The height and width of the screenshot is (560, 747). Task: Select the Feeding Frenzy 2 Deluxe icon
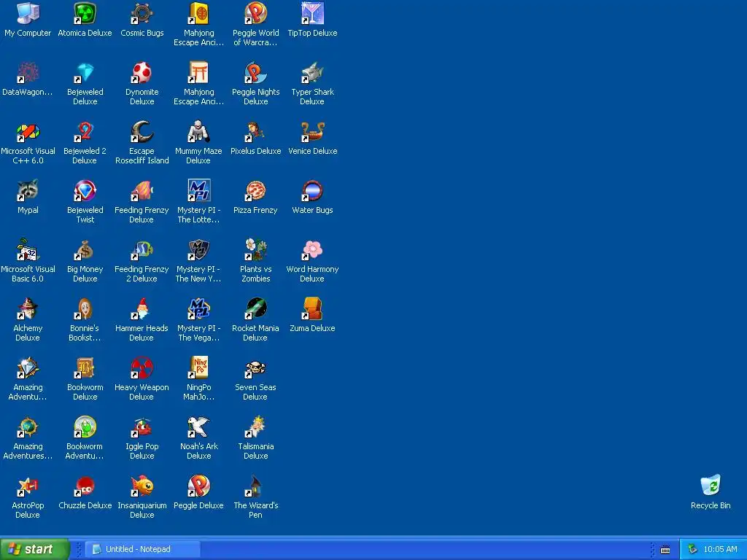(x=142, y=249)
